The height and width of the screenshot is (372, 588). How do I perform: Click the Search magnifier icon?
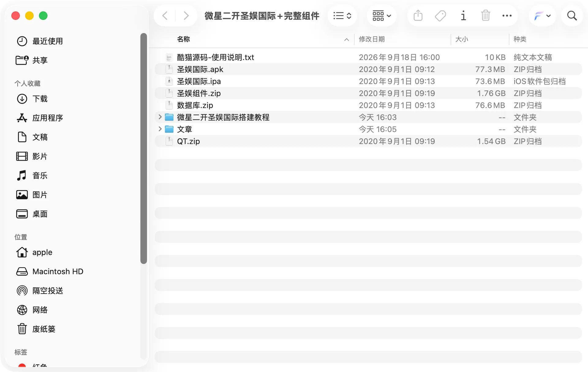(x=572, y=16)
